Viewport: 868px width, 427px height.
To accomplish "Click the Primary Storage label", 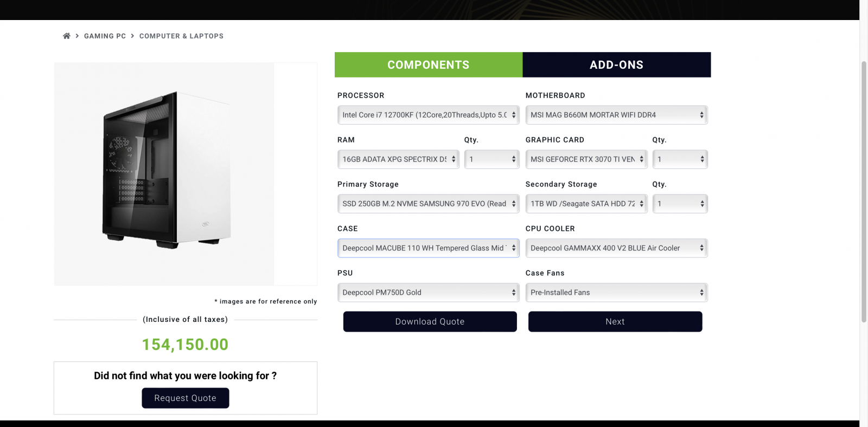I will (x=368, y=184).
